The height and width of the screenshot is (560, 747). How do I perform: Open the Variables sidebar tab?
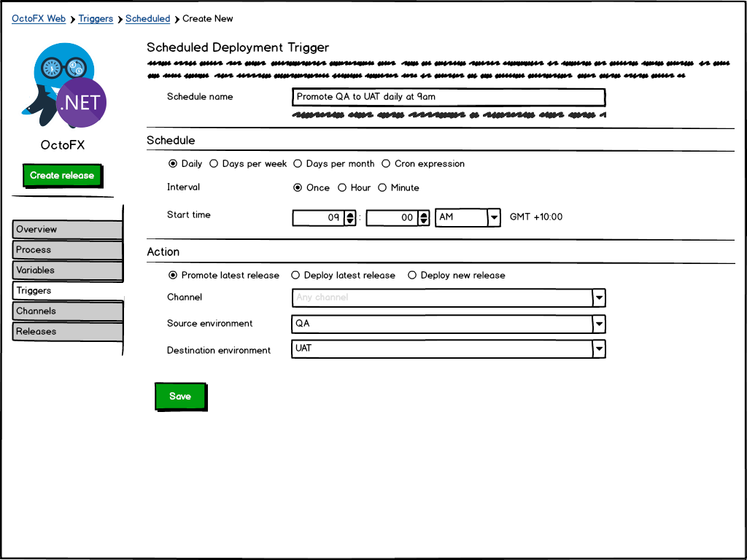[67, 271]
